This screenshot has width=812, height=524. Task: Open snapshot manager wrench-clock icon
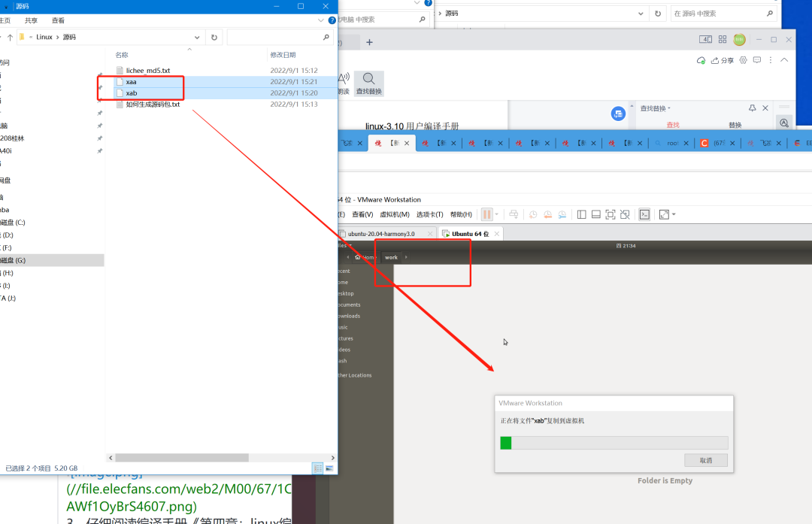tap(562, 214)
